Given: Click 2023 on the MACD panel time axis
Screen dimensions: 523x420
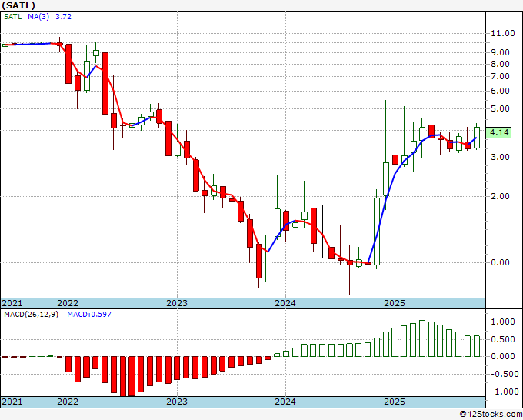Looking at the screenshot, I should coord(177,402).
